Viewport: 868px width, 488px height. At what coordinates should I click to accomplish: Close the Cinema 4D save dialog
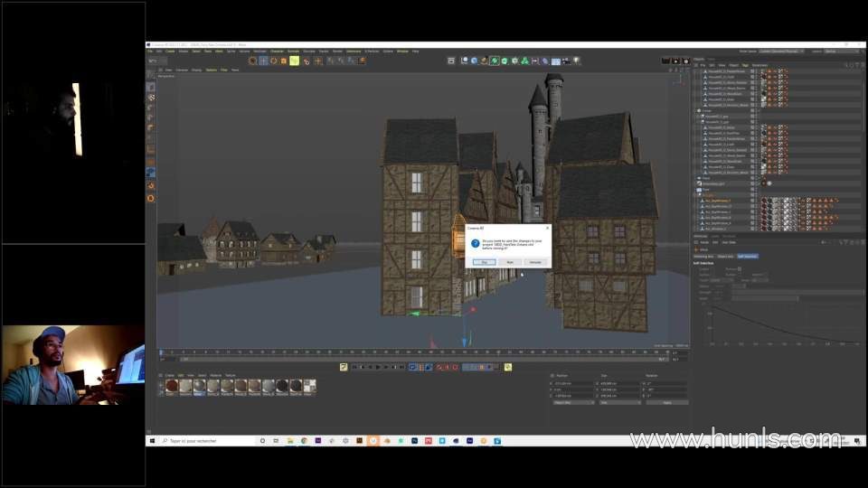[548, 228]
